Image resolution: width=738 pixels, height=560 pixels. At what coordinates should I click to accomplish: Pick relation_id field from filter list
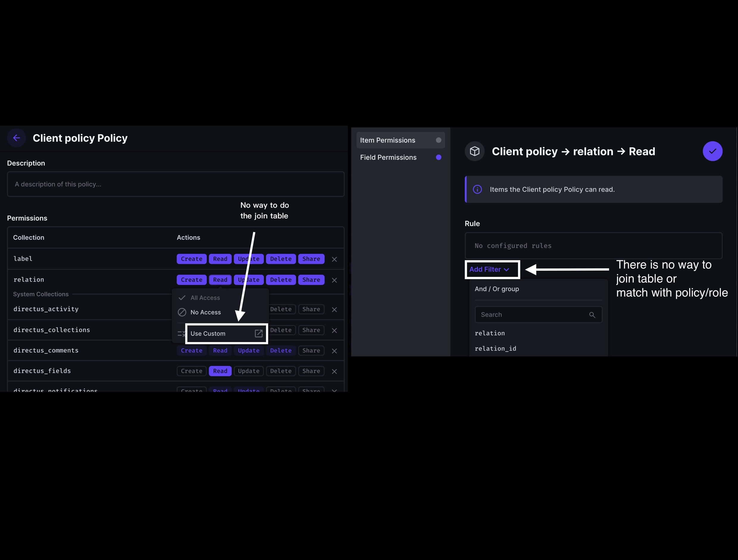[495, 348]
